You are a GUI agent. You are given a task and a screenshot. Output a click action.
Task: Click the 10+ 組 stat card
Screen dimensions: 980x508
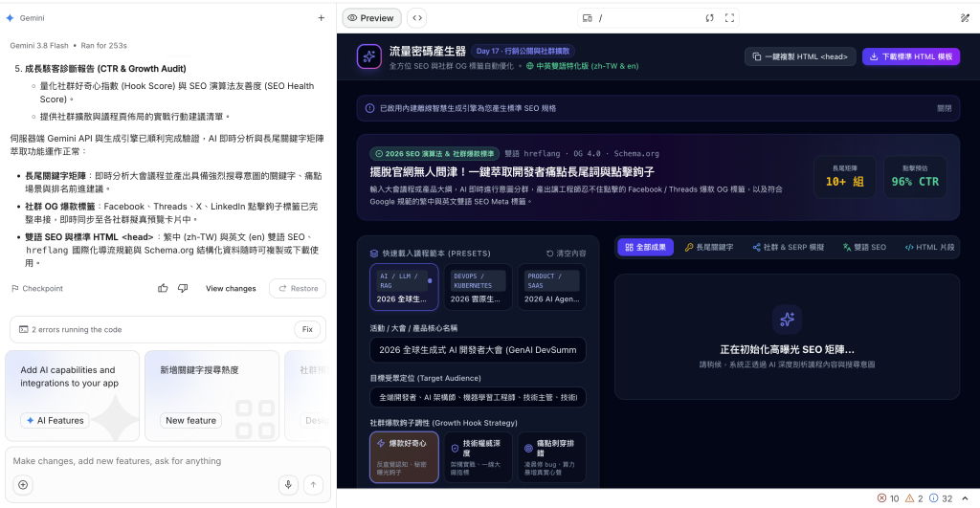[x=845, y=177]
